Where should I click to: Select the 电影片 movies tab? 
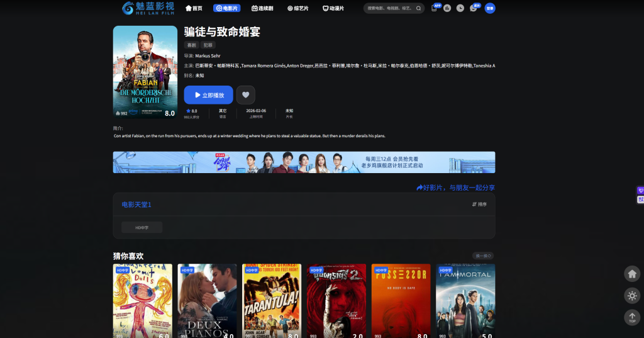click(226, 8)
